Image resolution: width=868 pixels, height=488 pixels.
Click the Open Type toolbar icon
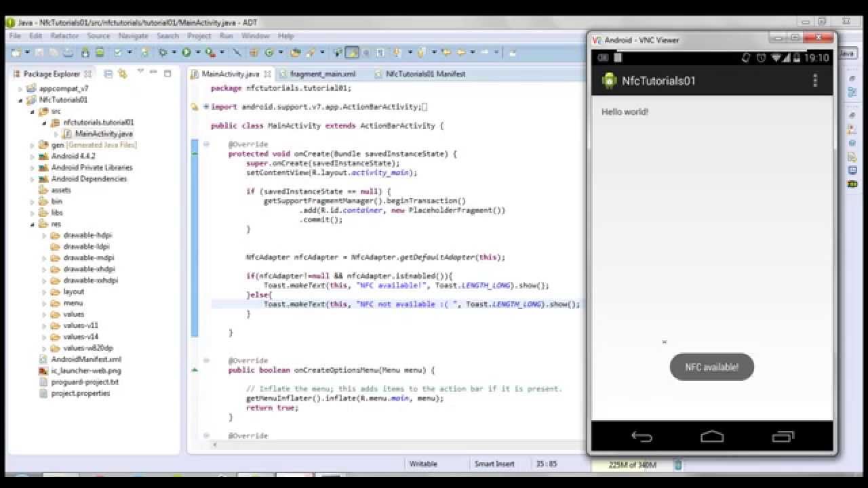[x=295, y=52]
